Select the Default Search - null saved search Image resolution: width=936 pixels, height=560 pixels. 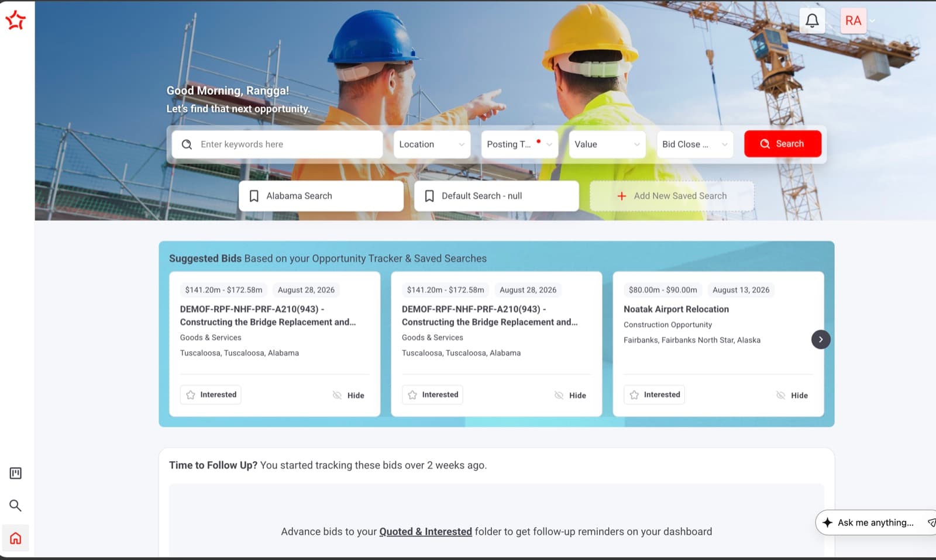coord(497,196)
